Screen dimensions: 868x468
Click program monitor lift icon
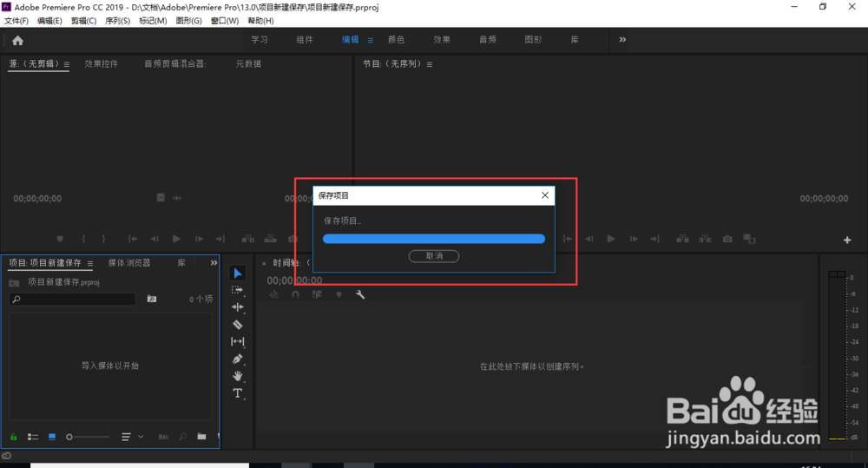[682, 239]
